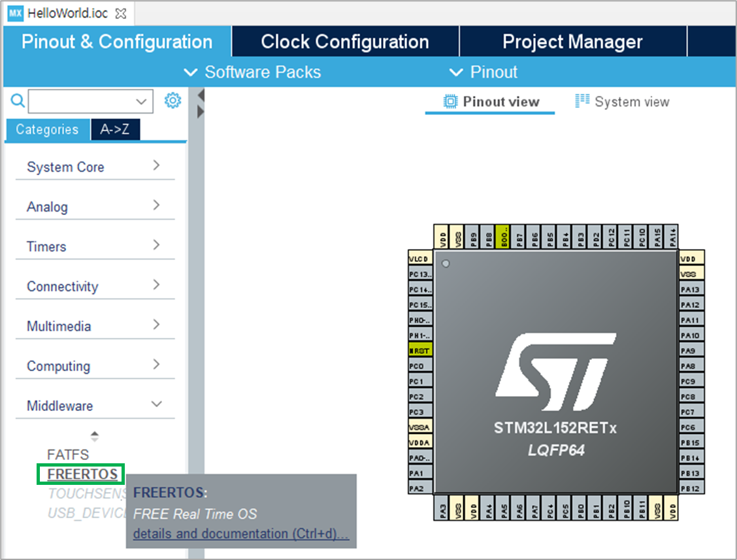Click pin PC9 on the chip
Screen dimensions: 737x560
pos(691,381)
